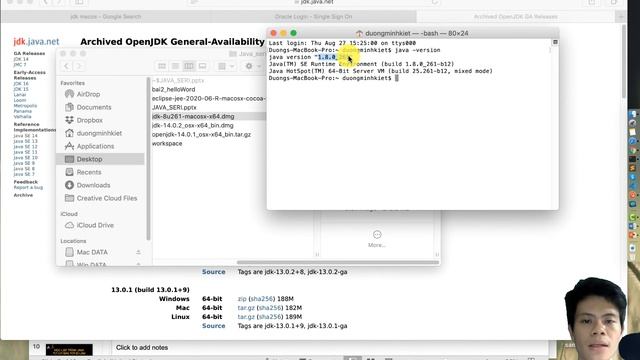
Task: Switch Finder to gallery view
Action: (202, 66)
